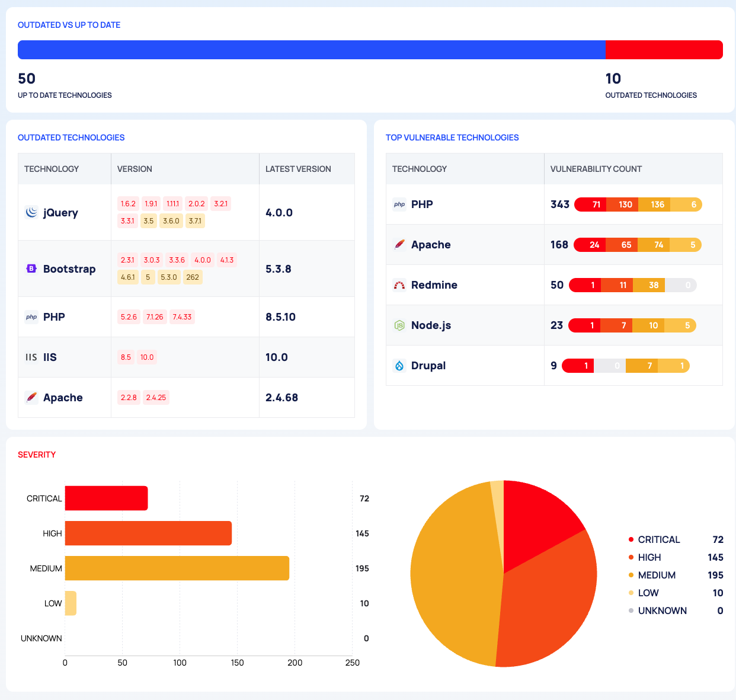Click the red outdated portion of progress bar
This screenshot has height=700, width=736.
tap(664, 50)
